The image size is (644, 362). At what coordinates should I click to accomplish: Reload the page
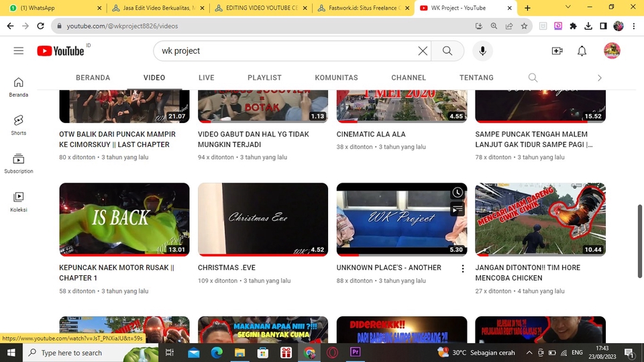(x=40, y=26)
